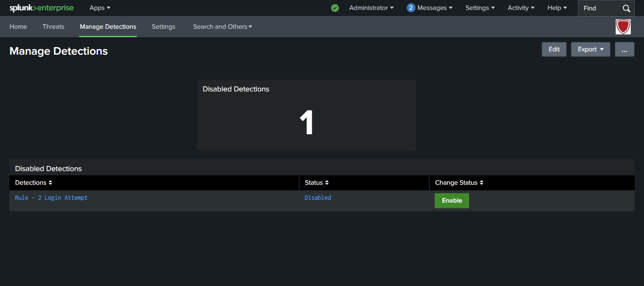The height and width of the screenshot is (286, 644).
Task: Switch to the Threats tab
Action: tap(53, 27)
